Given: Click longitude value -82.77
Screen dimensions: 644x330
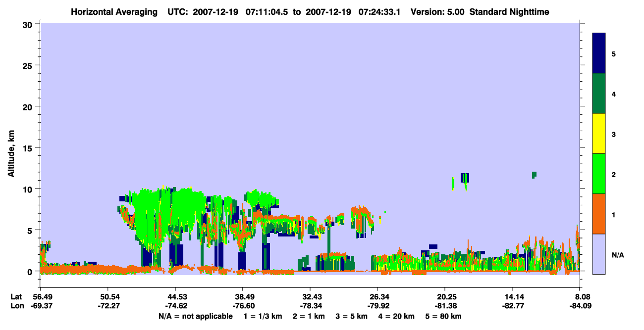Looking at the screenshot, I should [x=513, y=306].
